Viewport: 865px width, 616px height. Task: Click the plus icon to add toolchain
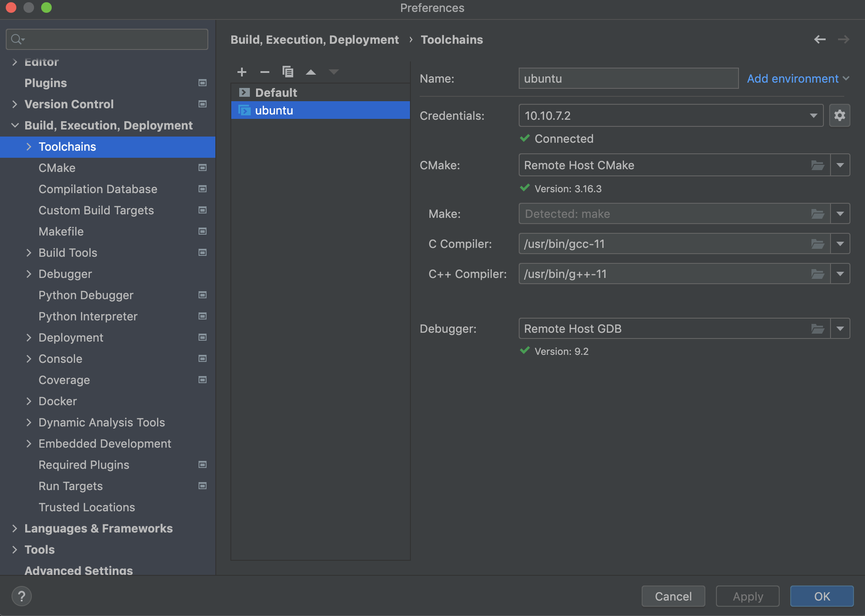pyautogui.click(x=242, y=72)
